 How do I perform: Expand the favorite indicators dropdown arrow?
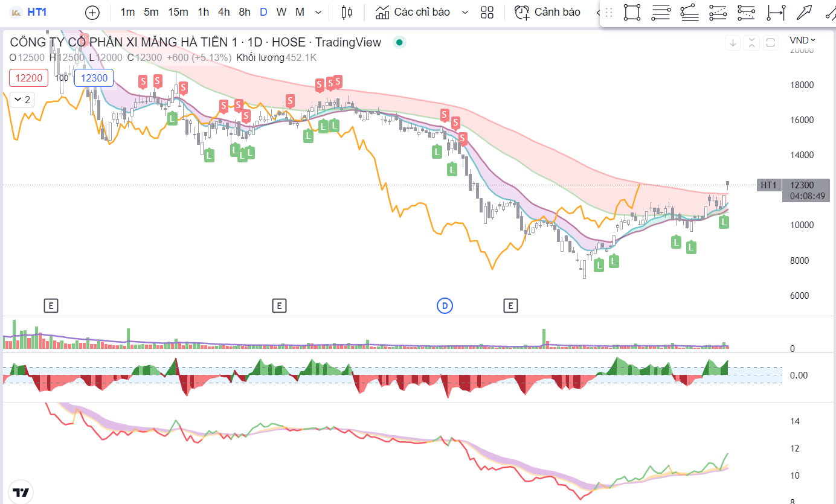465,12
